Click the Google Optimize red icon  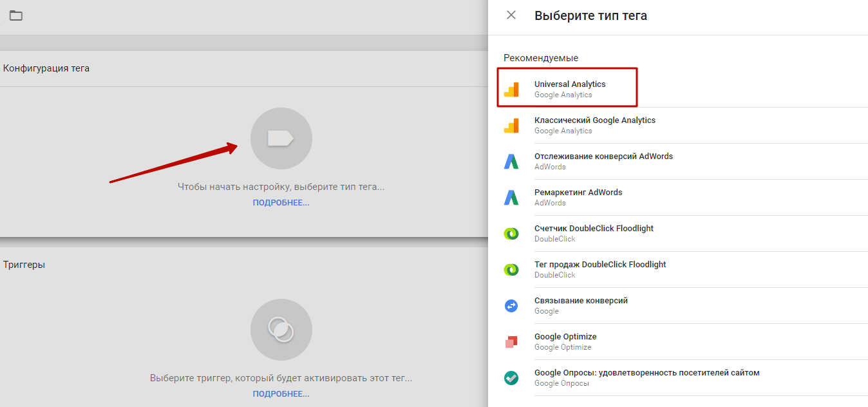tap(511, 342)
